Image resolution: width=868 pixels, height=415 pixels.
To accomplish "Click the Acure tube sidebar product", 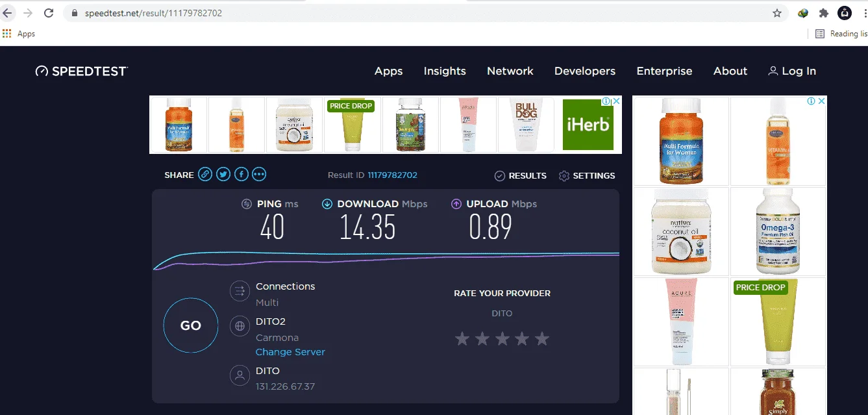I will tap(681, 322).
